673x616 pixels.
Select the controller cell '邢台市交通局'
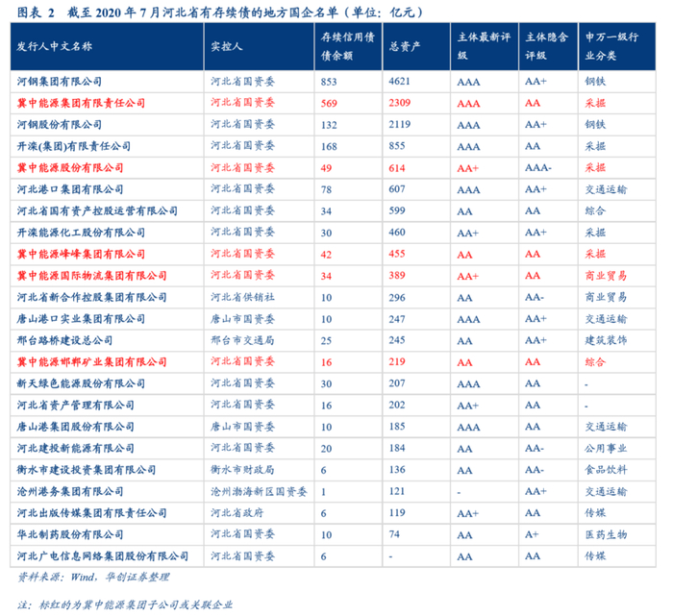pos(242,340)
